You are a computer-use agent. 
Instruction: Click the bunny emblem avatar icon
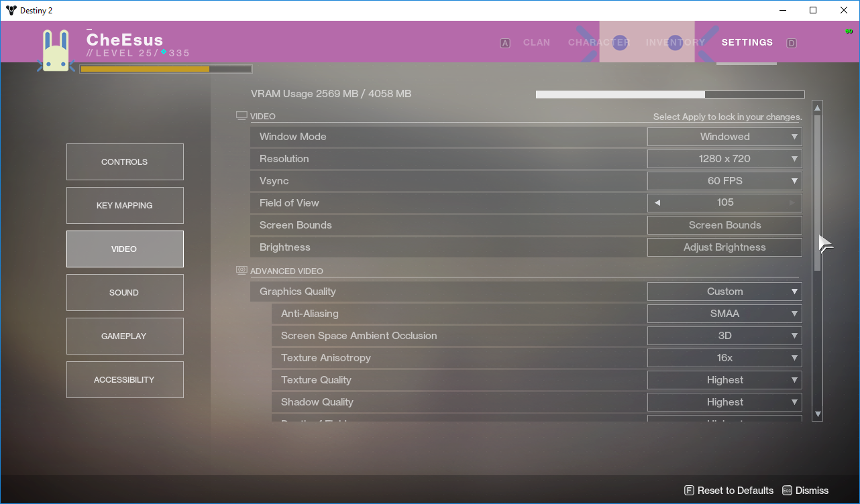tap(56, 50)
